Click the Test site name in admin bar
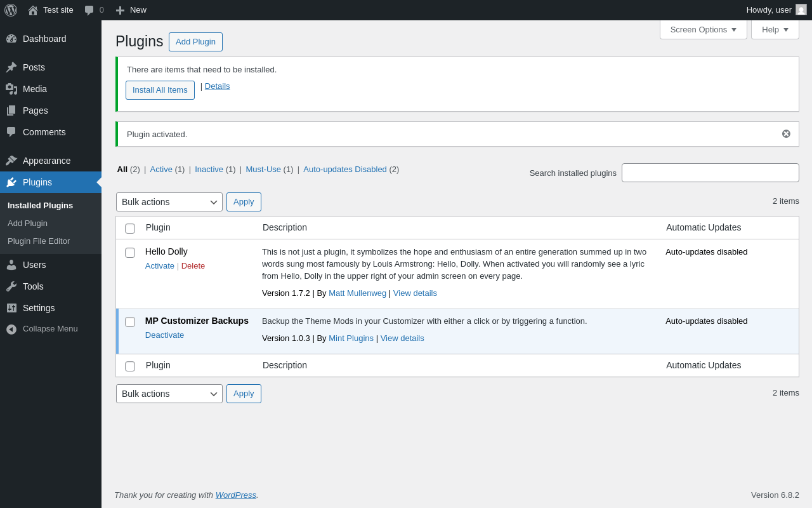This screenshot has height=508, width=812. point(58,10)
